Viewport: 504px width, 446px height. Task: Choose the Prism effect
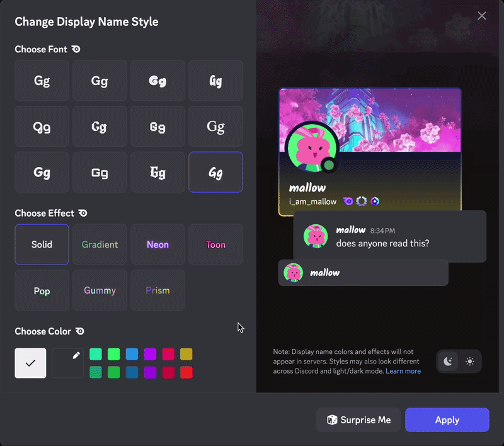point(157,290)
